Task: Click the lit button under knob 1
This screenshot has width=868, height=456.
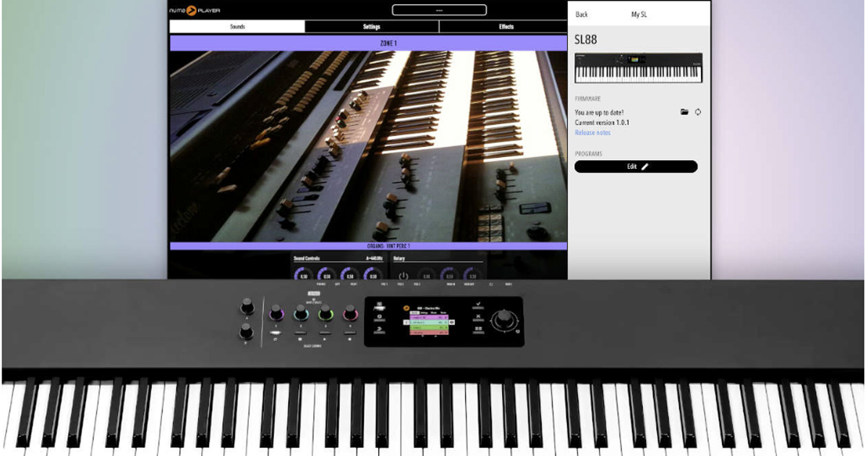Action: click(276, 332)
